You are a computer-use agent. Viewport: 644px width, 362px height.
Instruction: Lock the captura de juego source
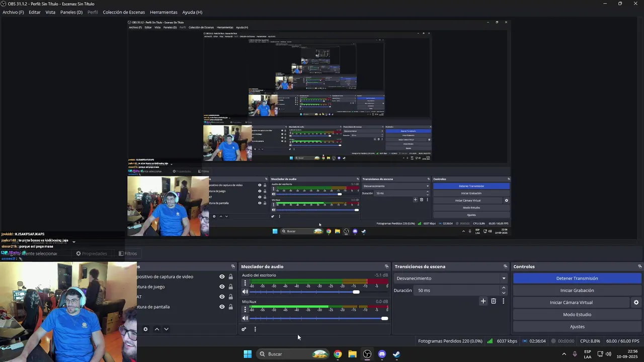[x=230, y=287]
